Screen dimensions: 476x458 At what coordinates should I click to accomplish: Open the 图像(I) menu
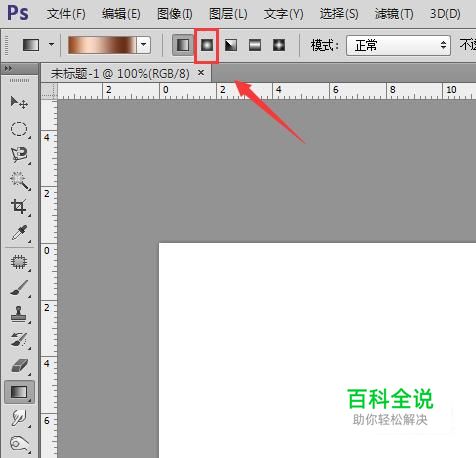(x=175, y=14)
